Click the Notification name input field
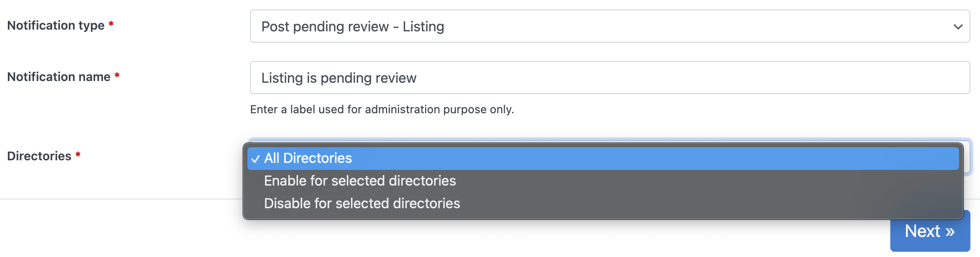This screenshot has width=980, height=257. click(610, 78)
